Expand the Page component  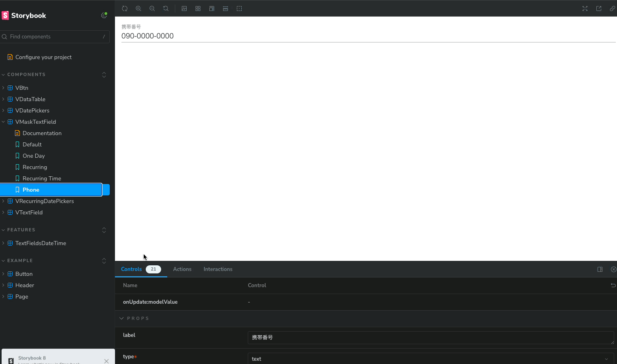(21, 296)
